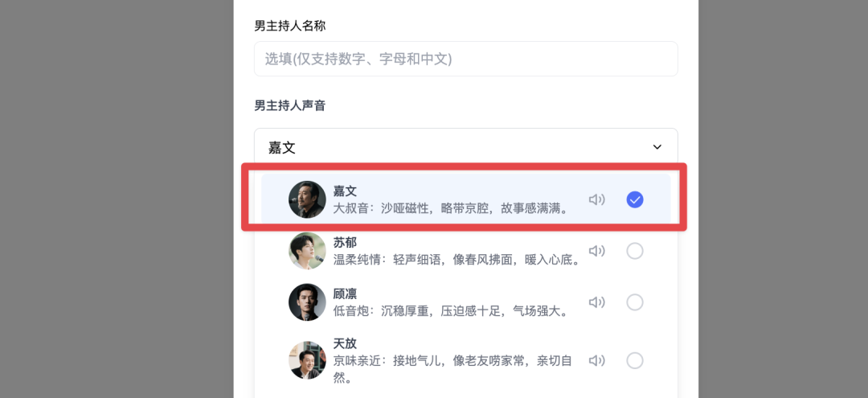Select the 苏郁 radio button
Screen dimensions: 868x398
pyautogui.click(x=635, y=251)
